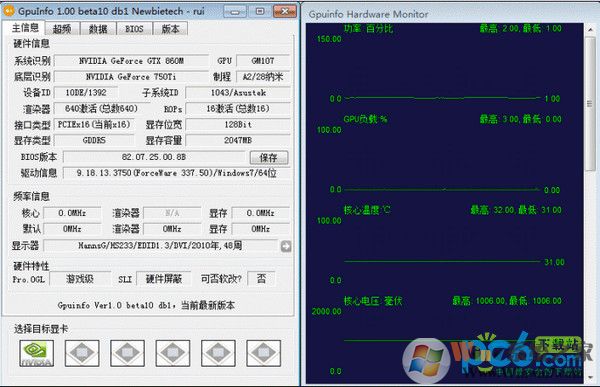Screen dimensions: 600x387
Task: Select the last empty GPU slot icon
Action: [x=263, y=353]
